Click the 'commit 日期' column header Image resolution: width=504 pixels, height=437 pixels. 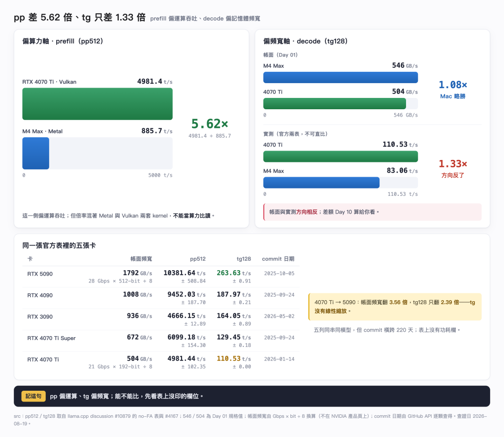(278, 259)
